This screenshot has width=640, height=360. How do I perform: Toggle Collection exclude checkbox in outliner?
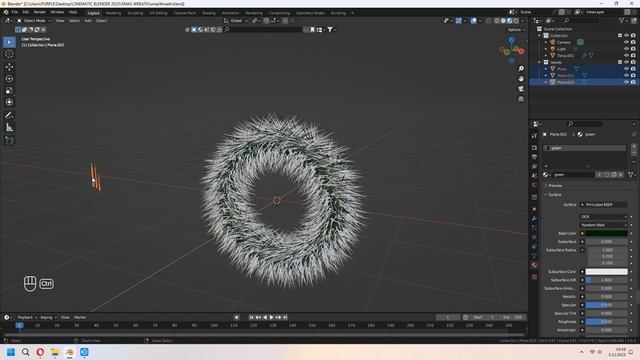620,36
